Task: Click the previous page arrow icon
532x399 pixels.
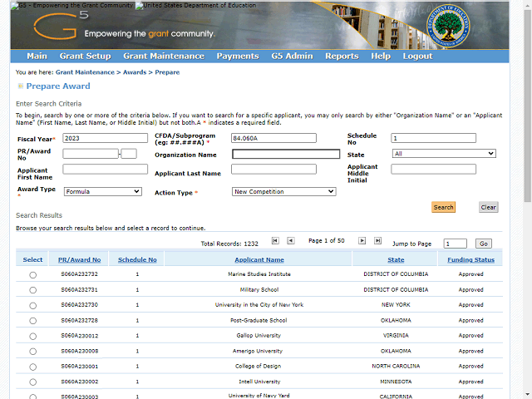Action: 291,240
